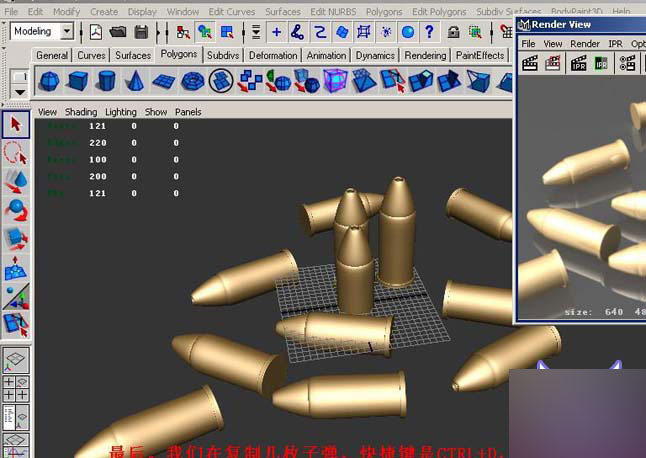The height and width of the screenshot is (458, 646).
Task: Create a polygon torus from shelf
Action: click(x=192, y=81)
